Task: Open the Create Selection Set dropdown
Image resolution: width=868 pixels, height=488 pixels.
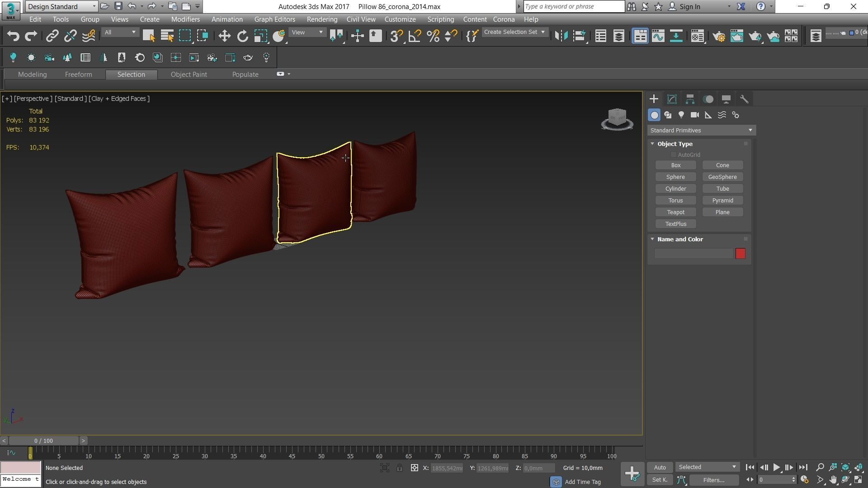Action: click(x=514, y=32)
